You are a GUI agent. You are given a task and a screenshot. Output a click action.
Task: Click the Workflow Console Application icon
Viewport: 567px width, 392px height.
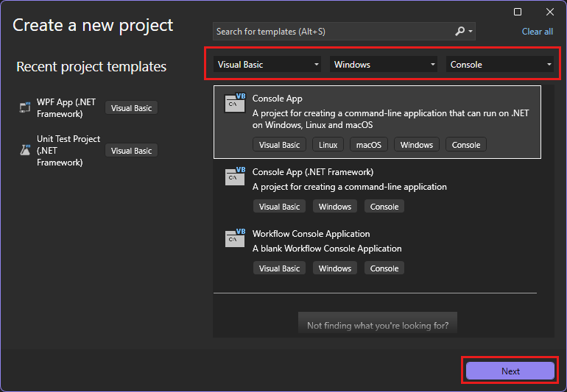tap(235, 238)
